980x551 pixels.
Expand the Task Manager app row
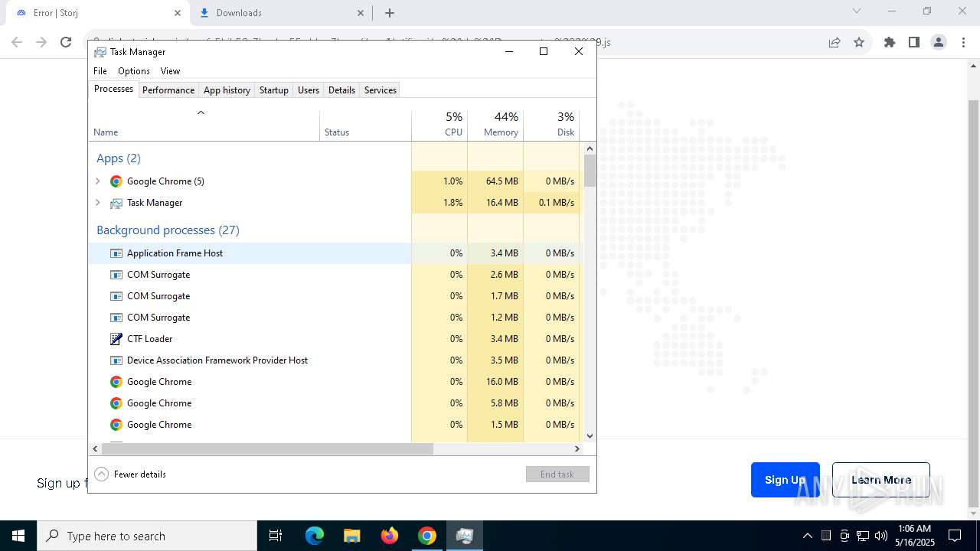pyautogui.click(x=97, y=203)
